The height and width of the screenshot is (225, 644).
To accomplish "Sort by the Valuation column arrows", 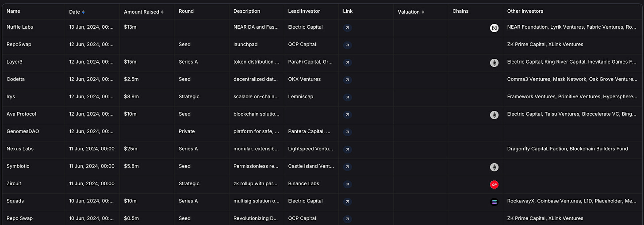I will coord(423,12).
